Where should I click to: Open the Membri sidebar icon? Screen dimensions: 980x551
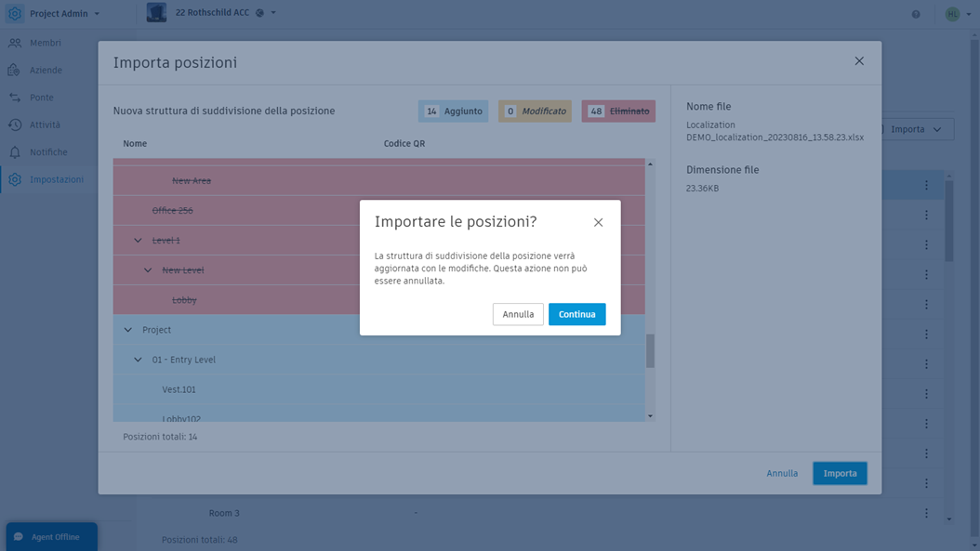click(15, 43)
